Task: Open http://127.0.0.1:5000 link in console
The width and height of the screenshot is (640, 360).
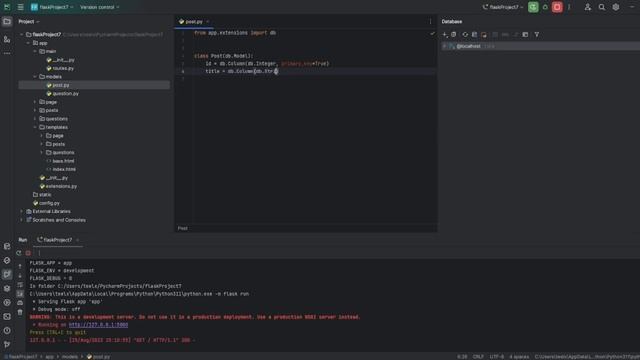Action: coord(98,325)
